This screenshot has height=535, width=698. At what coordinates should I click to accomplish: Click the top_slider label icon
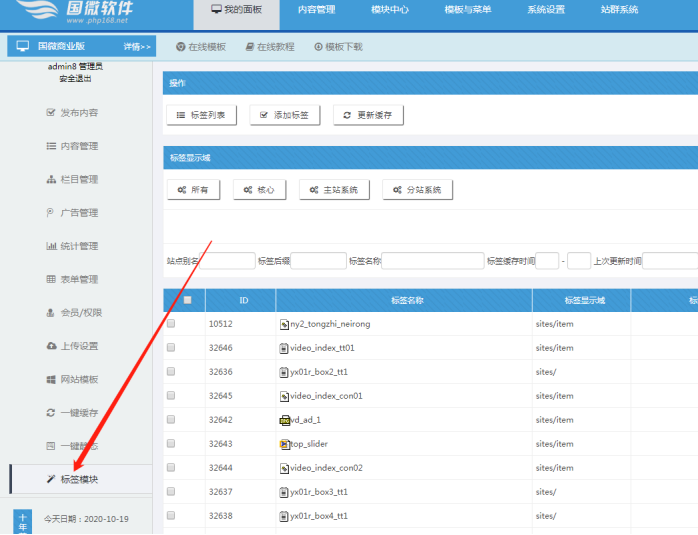pyautogui.click(x=284, y=444)
